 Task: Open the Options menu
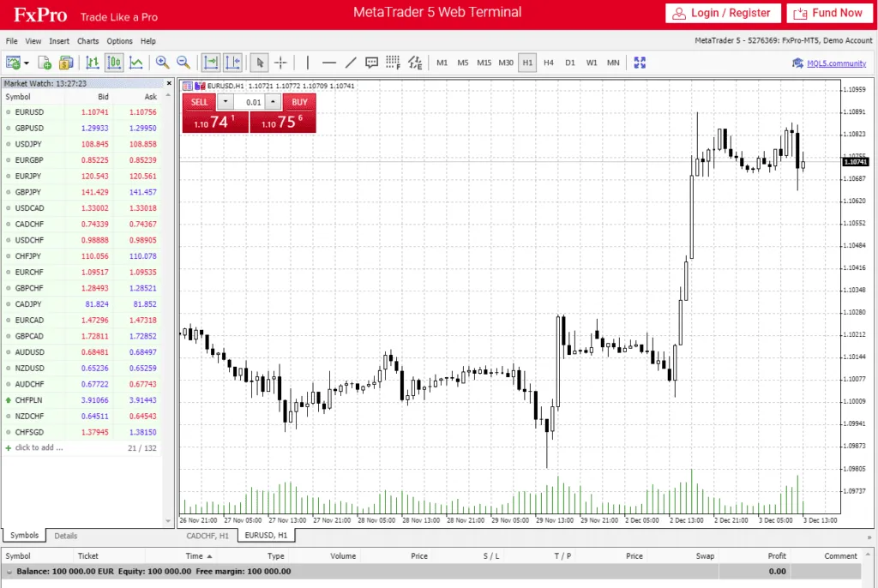click(x=119, y=41)
